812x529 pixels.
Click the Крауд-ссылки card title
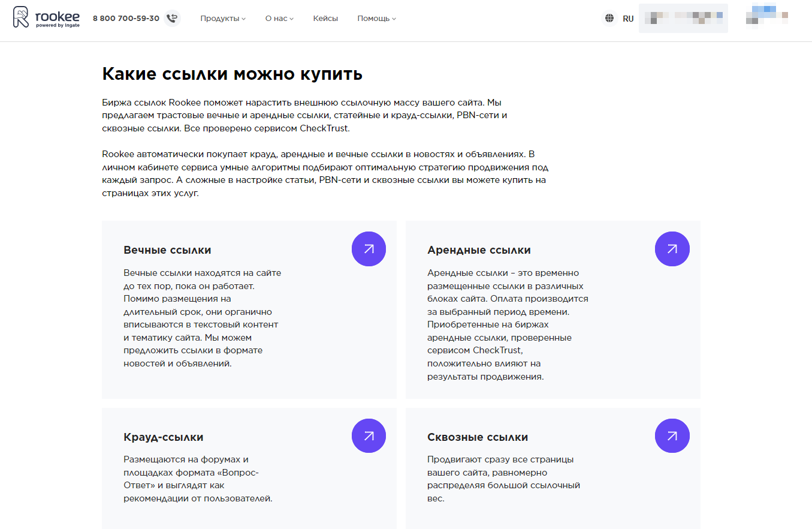click(x=163, y=437)
